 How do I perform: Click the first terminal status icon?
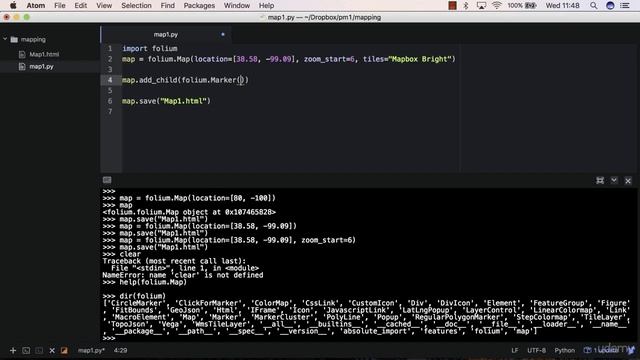pyautogui.click(x=26, y=350)
